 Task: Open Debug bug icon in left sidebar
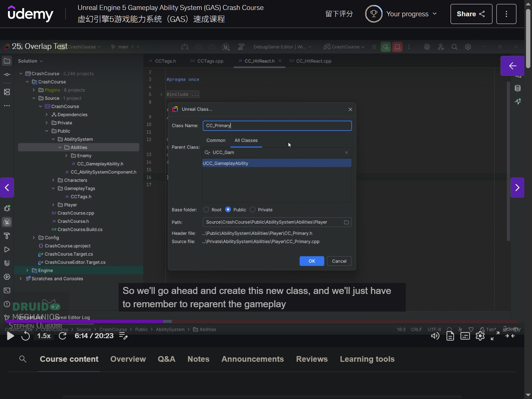7,208
